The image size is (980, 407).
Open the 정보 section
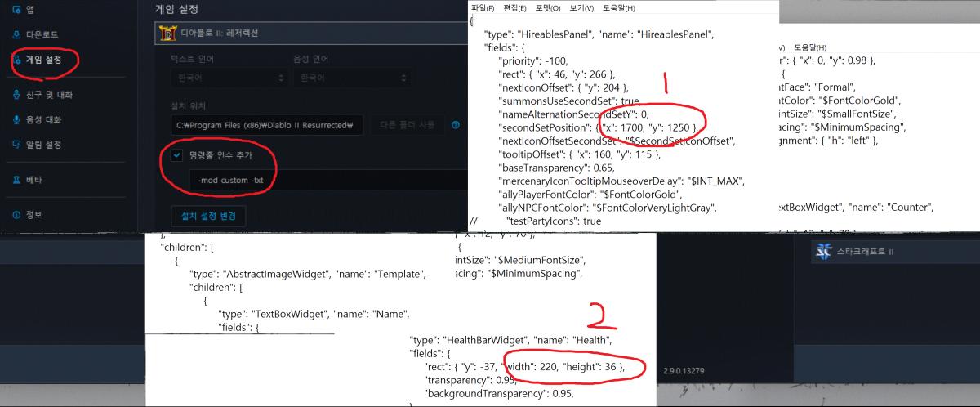(x=27, y=215)
